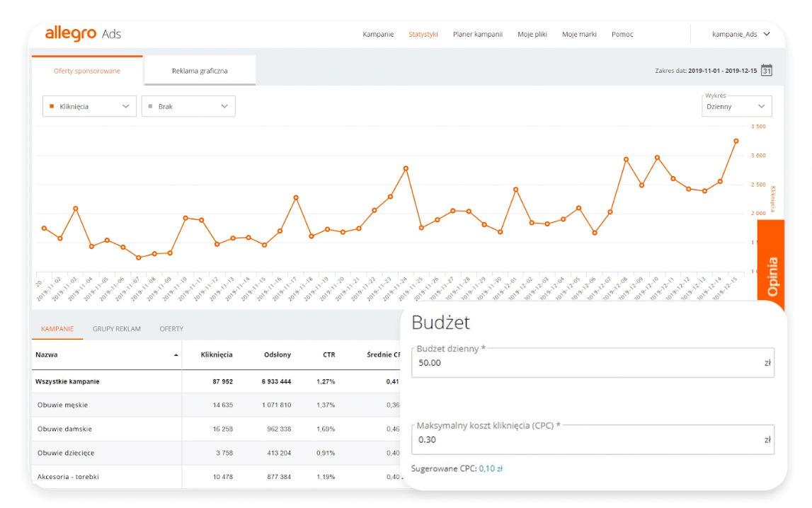The height and width of the screenshot is (508, 812).
Task: Switch to the Reklama graficzna tab
Action: (x=200, y=71)
